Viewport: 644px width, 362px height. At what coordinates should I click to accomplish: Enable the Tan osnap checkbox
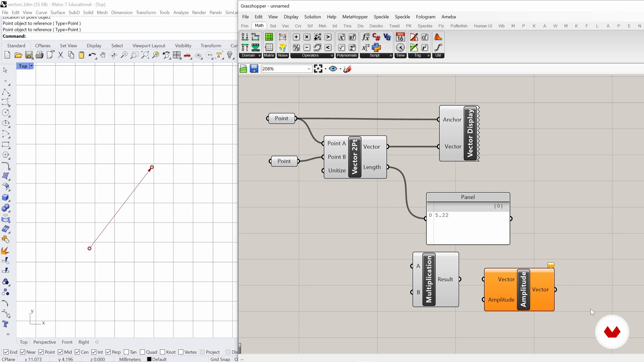126,352
